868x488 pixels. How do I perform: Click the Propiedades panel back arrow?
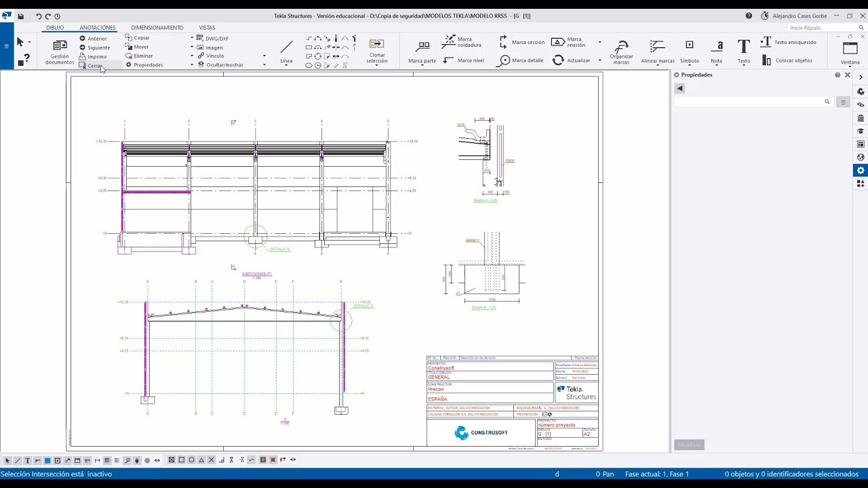[x=679, y=88]
